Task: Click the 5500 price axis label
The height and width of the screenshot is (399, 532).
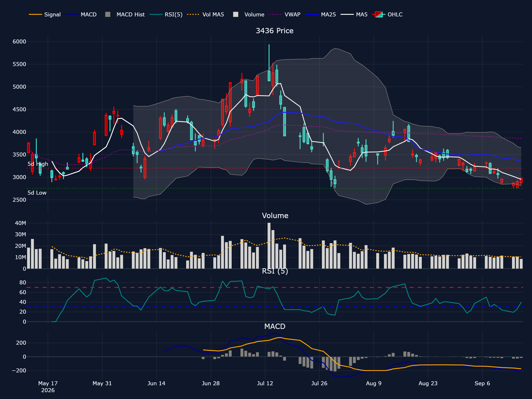Action: point(19,64)
